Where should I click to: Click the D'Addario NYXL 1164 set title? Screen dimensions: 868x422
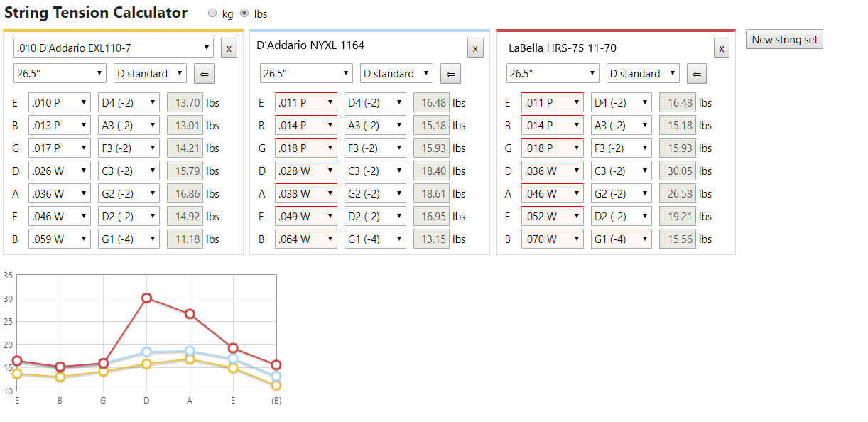coord(310,45)
